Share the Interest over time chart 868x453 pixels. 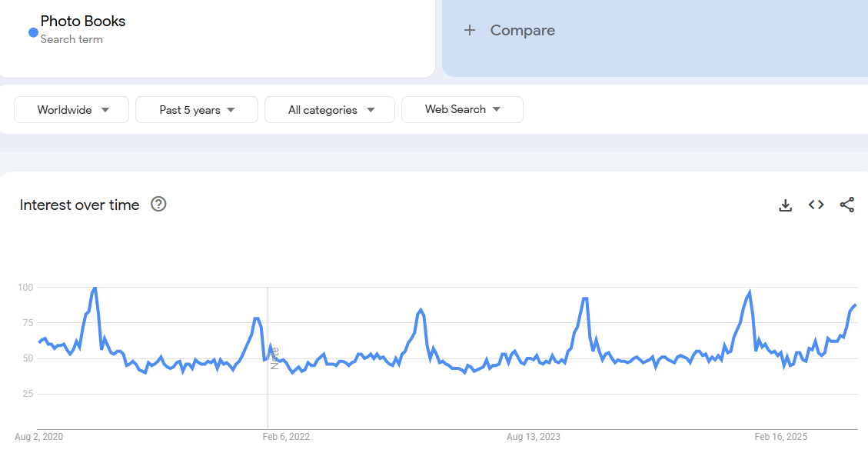(x=846, y=205)
